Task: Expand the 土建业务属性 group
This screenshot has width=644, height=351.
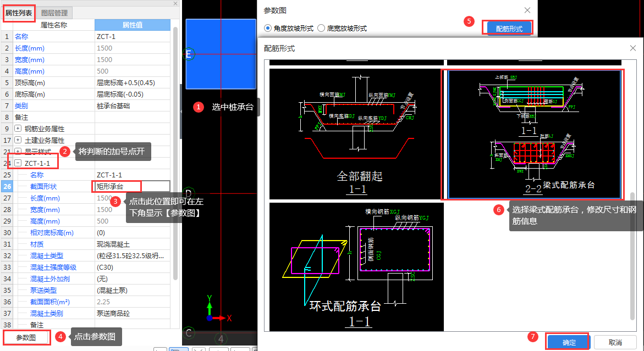Action: (18, 140)
